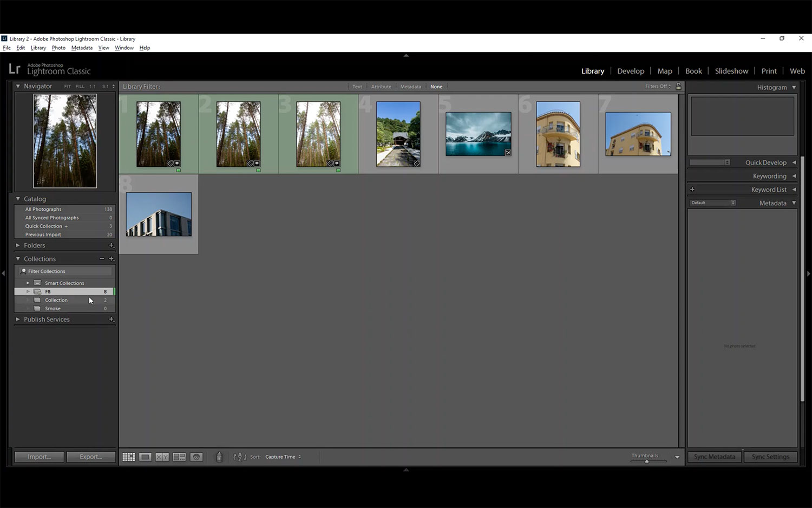
Task: Switch to the Develop module
Action: (x=631, y=71)
